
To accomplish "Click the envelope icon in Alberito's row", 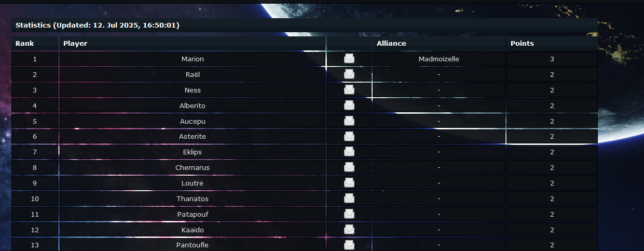I will 349,105.
